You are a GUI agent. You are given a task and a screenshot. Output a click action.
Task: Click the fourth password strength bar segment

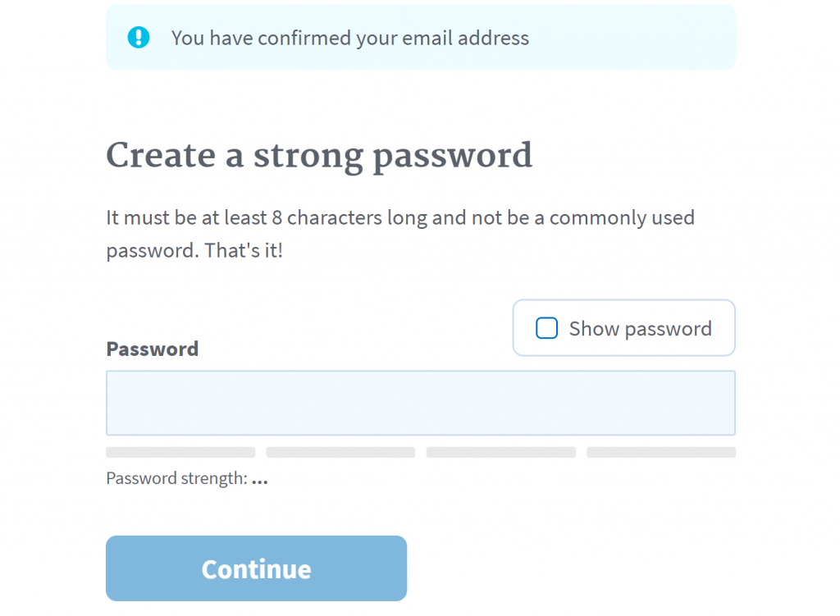pyautogui.click(x=660, y=452)
